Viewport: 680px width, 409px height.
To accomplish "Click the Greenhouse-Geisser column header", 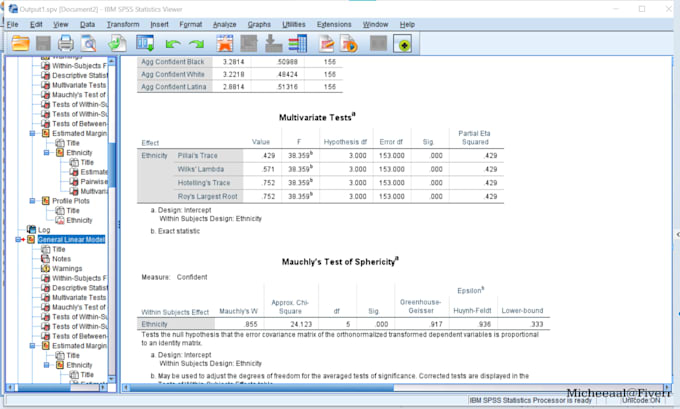I will point(420,306).
